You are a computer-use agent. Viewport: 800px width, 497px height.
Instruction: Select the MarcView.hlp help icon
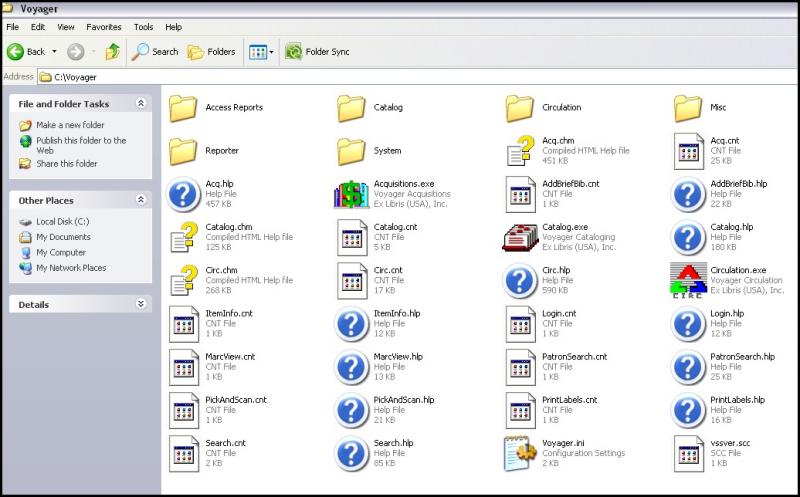[x=352, y=367]
